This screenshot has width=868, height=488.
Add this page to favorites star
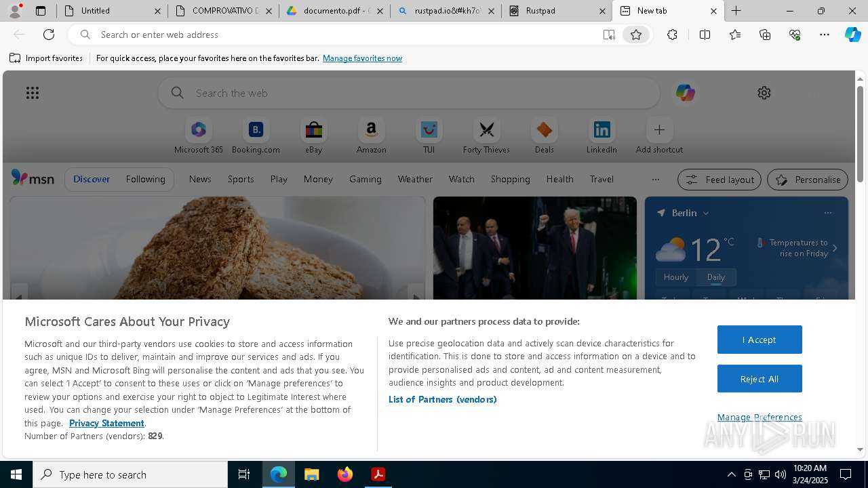tap(636, 35)
